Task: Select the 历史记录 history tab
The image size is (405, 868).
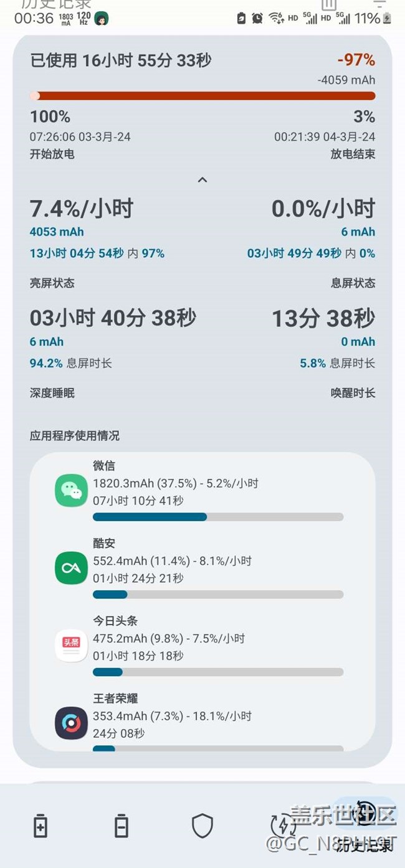Action: [364, 826]
